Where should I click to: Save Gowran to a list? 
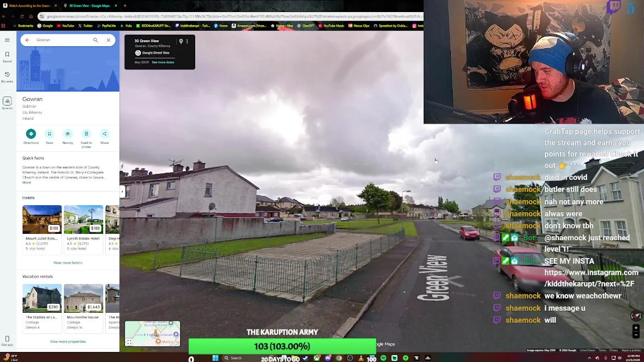click(x=49, y=136)
